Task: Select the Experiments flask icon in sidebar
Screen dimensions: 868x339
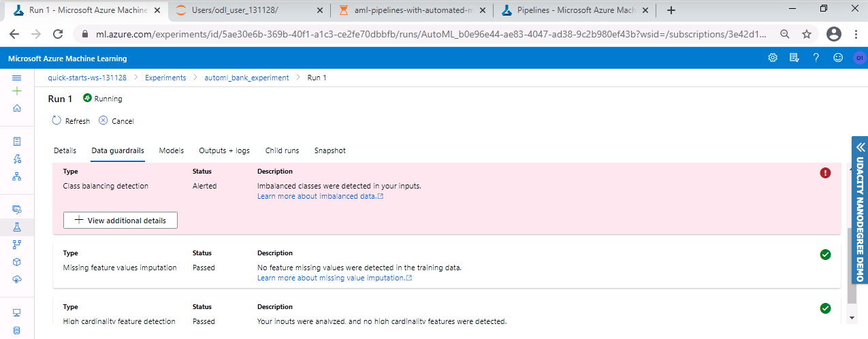Action: coord(17,227)
